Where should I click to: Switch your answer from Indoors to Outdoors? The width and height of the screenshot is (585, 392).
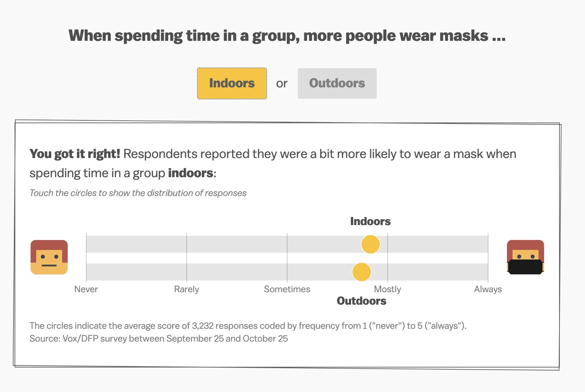337,83
